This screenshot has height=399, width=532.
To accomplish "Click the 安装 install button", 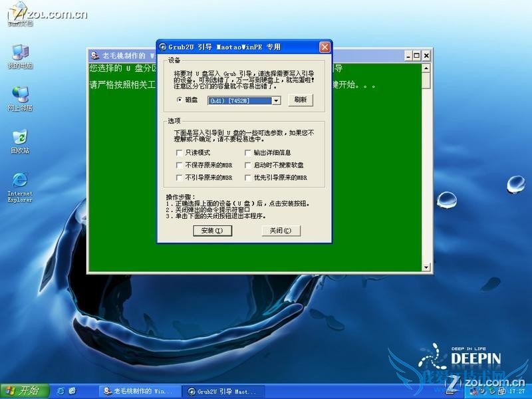I will coord(212,231).
